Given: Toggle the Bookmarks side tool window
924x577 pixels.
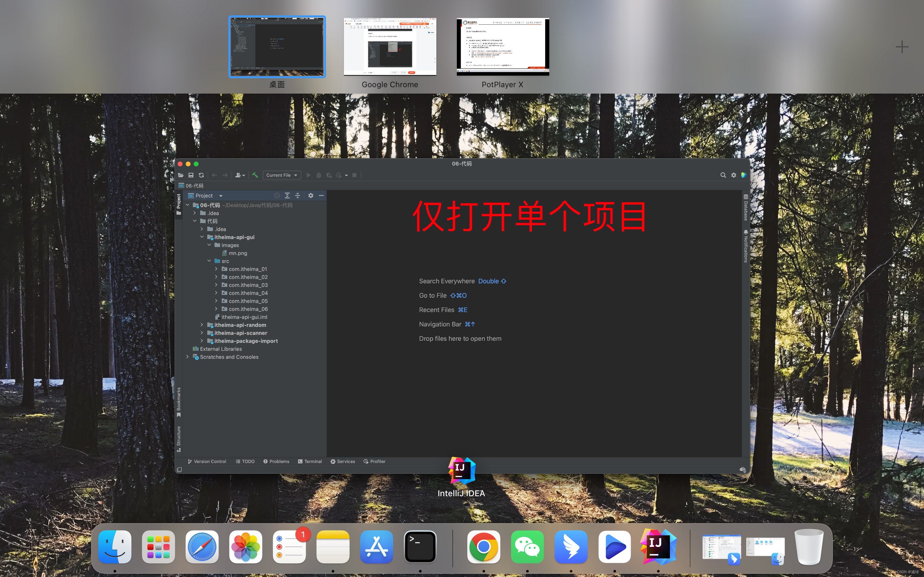Looking at the screenshot, I should (179, 401).
